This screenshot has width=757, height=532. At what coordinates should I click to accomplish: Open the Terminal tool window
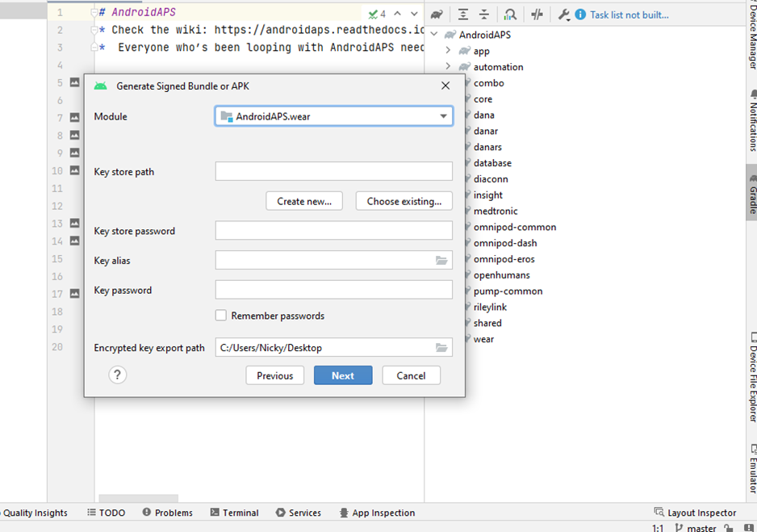(234, 513)
